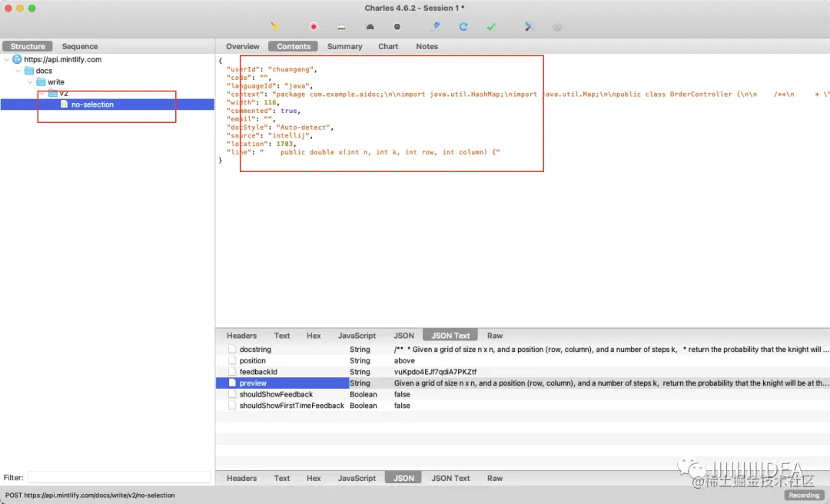The image size is (830, 504).
Task: Show request Hex tab in upper pane
Action: [x=314, y=336]
